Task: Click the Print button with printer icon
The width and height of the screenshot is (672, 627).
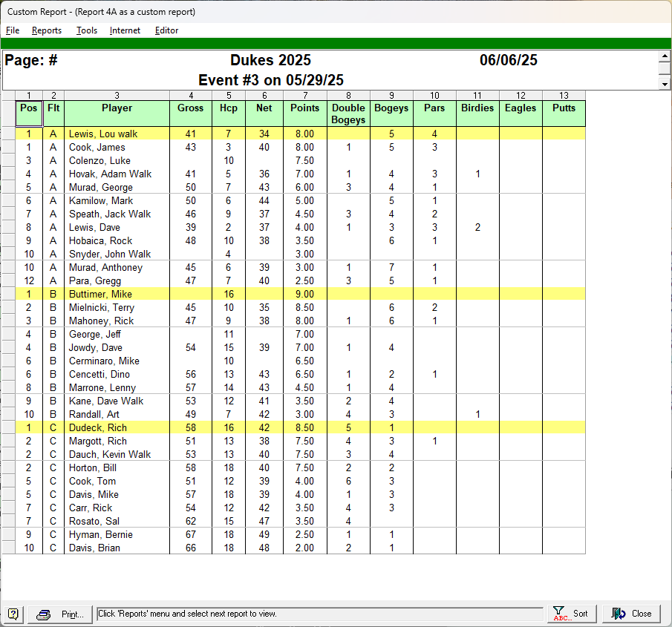Action: point(62,614)
